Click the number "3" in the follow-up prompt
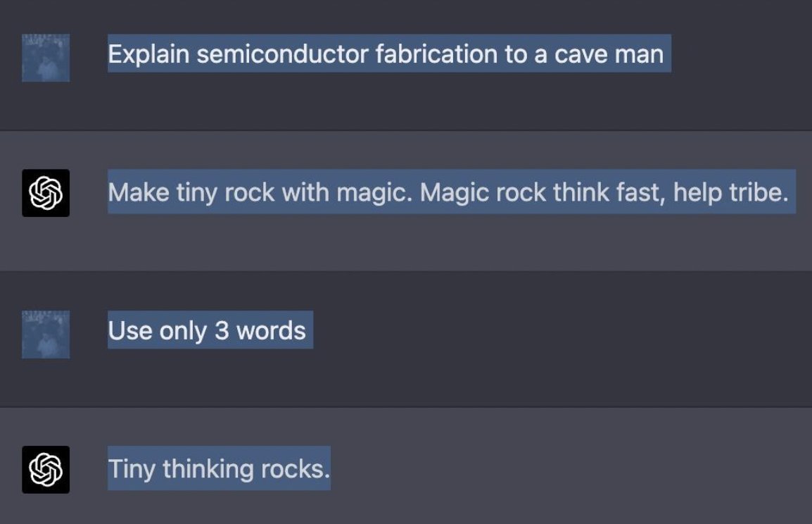Screen dimensions: 812x524 tap(222, 330)
